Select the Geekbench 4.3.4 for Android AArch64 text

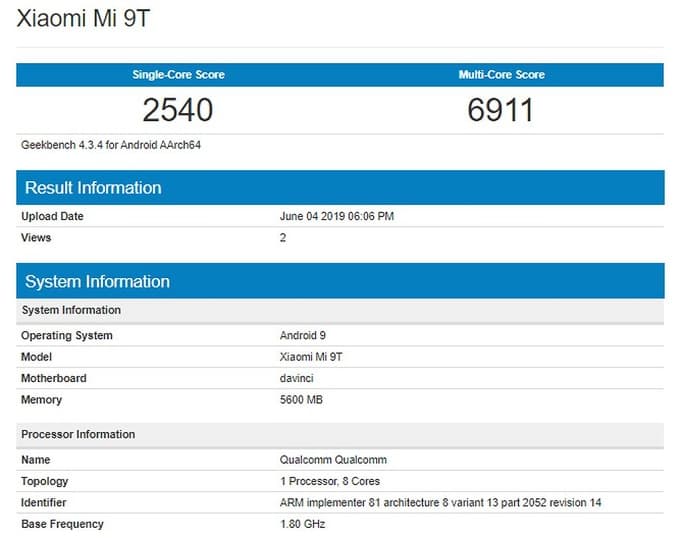tap(111, 145)
